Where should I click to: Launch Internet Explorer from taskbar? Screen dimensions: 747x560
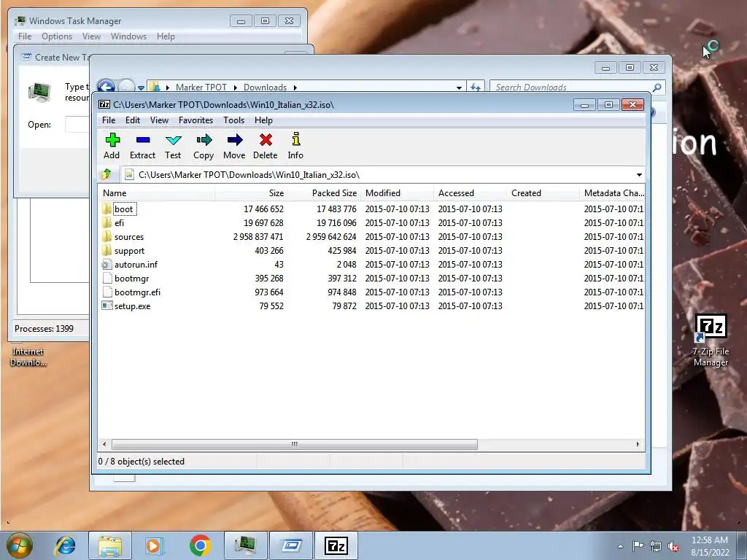65,545
